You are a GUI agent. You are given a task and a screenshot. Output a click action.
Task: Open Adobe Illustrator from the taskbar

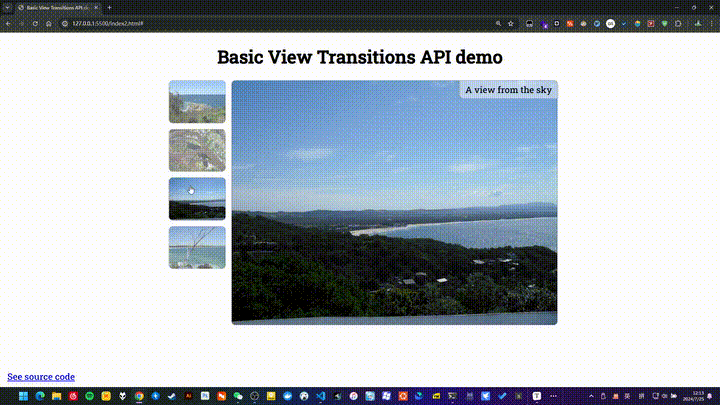click(x=187, y=396)
